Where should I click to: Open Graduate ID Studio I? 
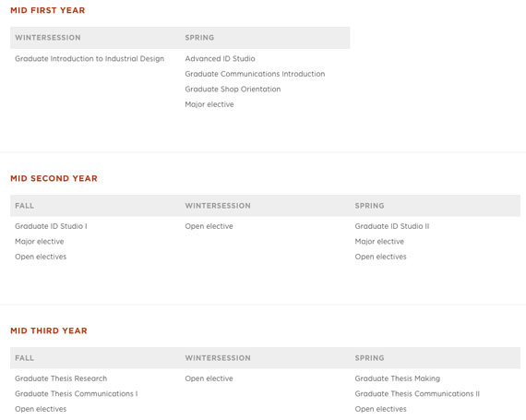[x=51, y=226]
